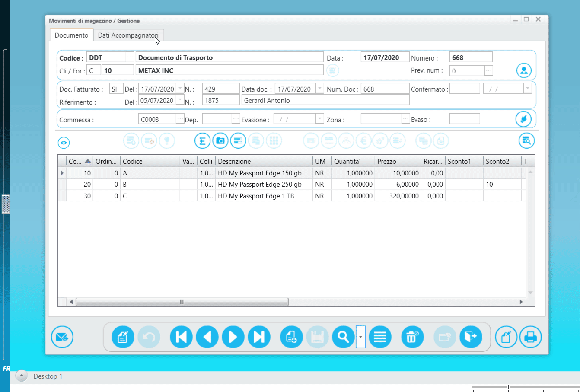
Task: Open Codice lookup ellipsis button next to DDT
Action: tap(130, 57)
